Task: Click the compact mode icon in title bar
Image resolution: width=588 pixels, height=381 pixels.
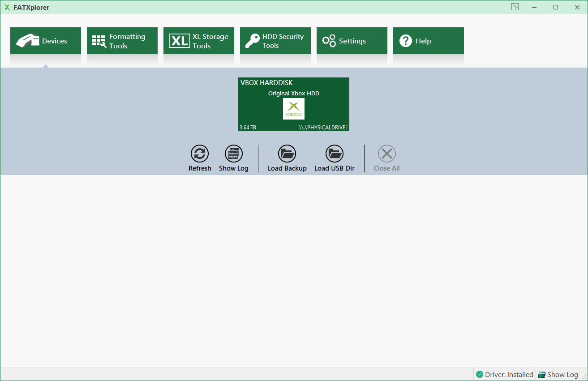Action: (515, 7)
